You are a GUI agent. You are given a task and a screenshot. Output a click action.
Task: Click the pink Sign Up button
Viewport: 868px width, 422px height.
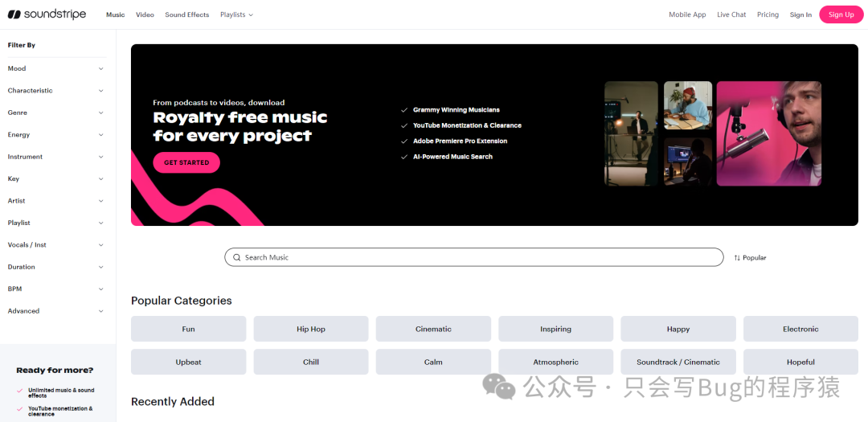pos(841,14)
